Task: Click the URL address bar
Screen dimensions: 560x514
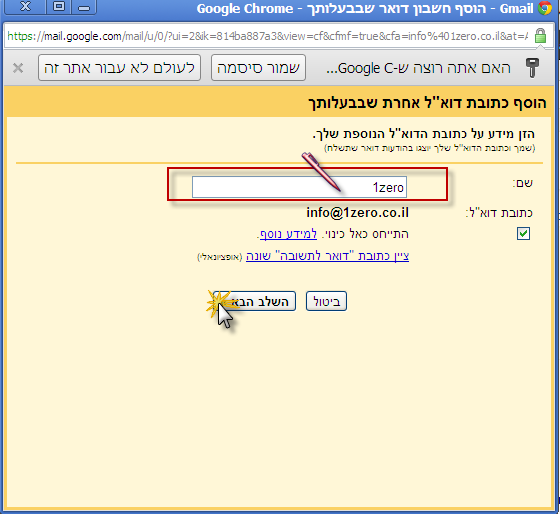Action: tap(267, 36)
